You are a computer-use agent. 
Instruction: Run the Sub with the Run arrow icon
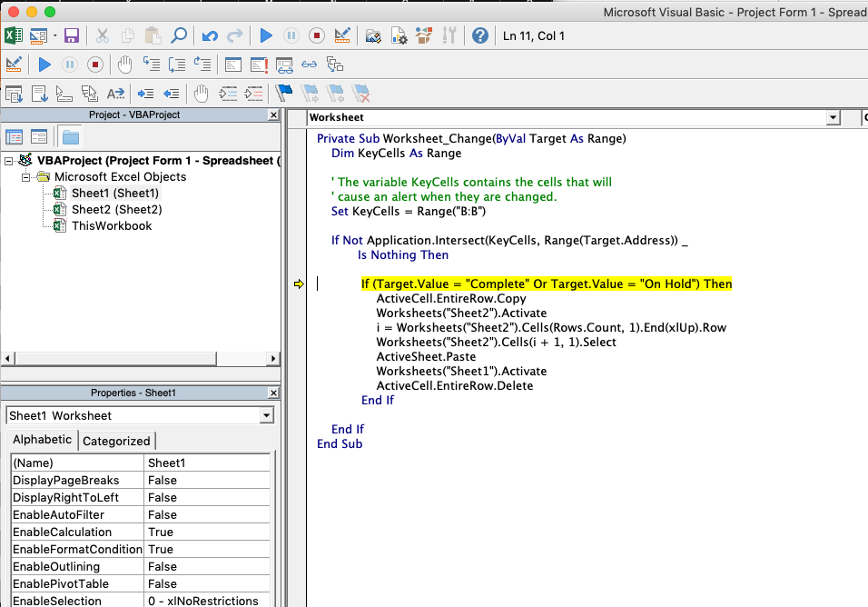(265, 35)
